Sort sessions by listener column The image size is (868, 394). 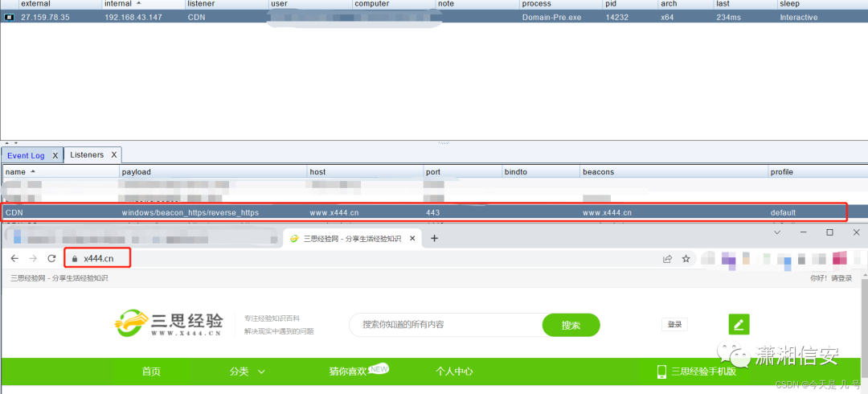(227, 4)
